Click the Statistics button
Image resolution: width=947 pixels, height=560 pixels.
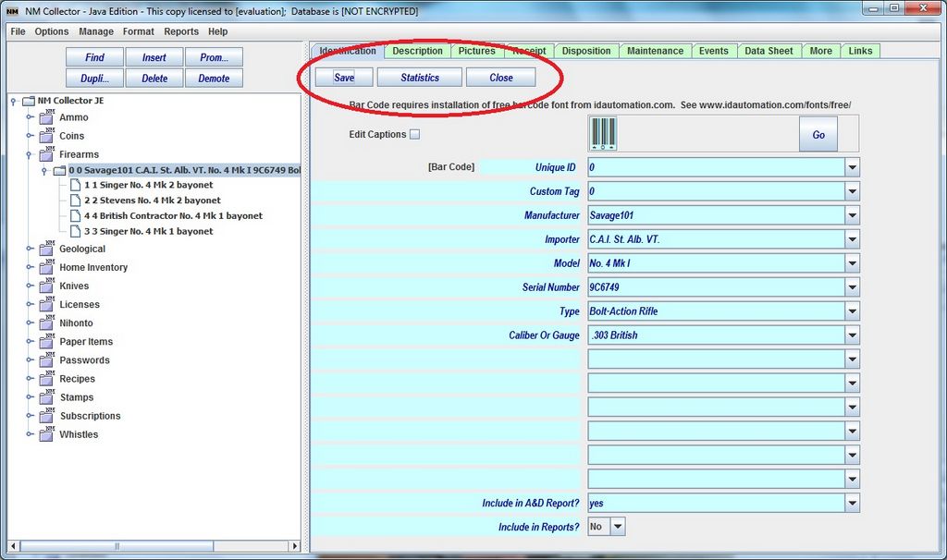pos(419,78)
